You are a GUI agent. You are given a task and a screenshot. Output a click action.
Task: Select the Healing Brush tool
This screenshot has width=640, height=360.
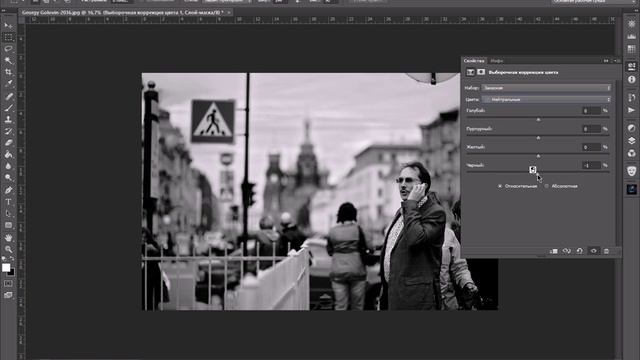pos(8,96)
